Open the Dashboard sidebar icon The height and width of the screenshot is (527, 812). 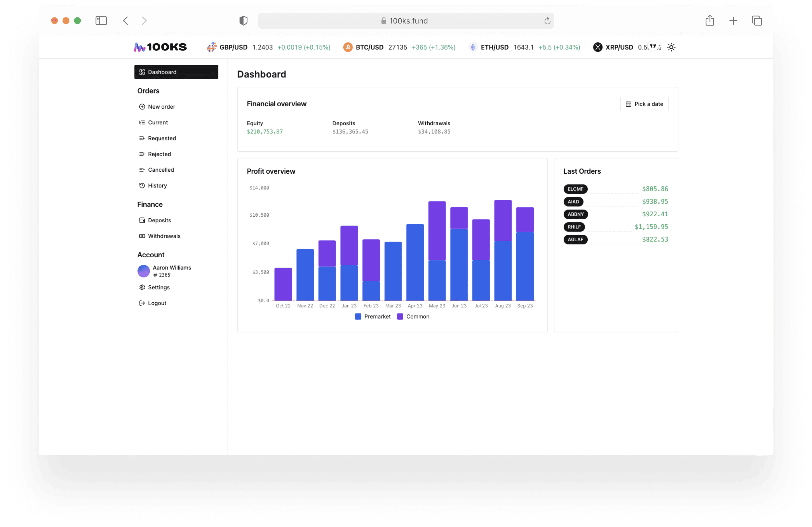pyautogui.click(x=142, y=72)
